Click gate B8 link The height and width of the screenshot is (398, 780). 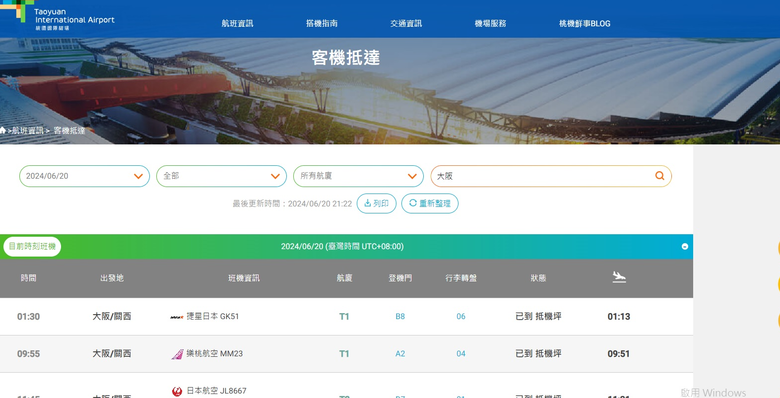point(400,316)
